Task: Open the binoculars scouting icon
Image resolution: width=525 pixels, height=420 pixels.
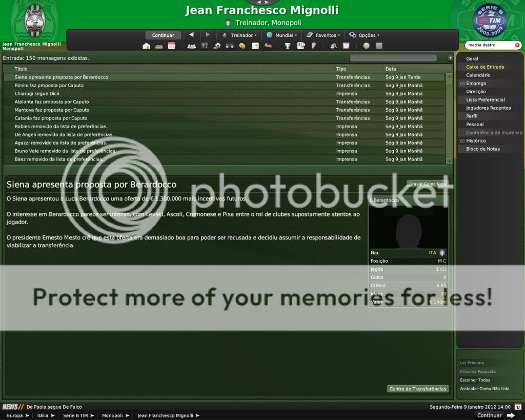Action: coord(229,46)
